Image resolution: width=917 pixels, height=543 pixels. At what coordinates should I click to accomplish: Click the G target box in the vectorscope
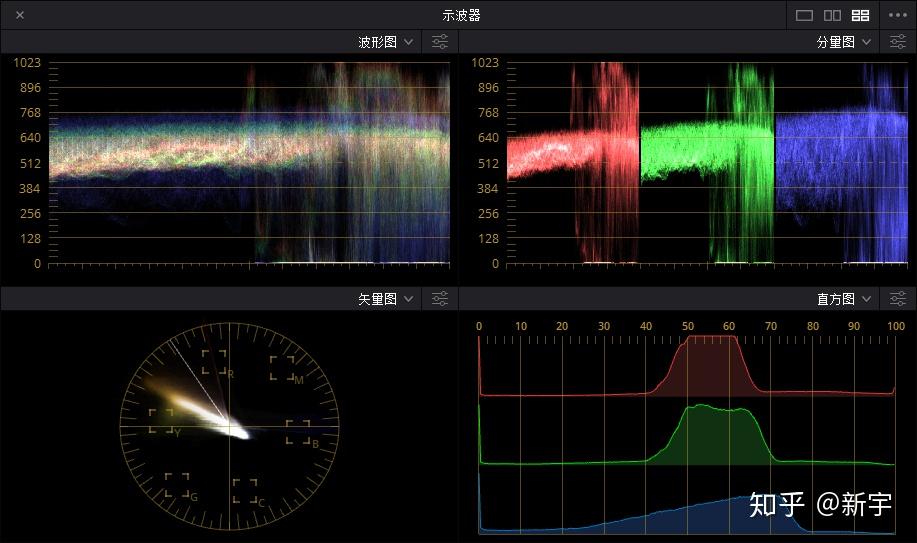coord(177,485)
